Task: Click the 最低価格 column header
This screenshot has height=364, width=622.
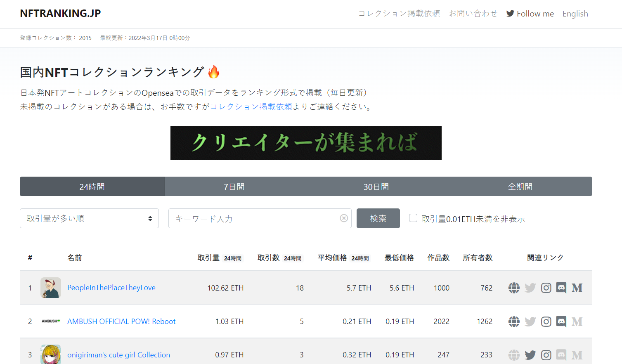Action: coord(399,258)
